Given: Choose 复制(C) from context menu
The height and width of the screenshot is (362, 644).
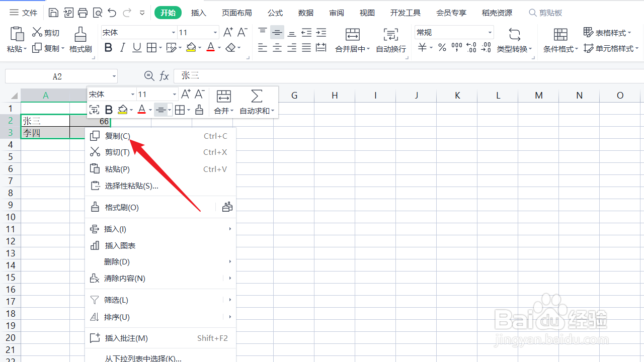Looking at the screenshot, I should [x=160, y=136].
